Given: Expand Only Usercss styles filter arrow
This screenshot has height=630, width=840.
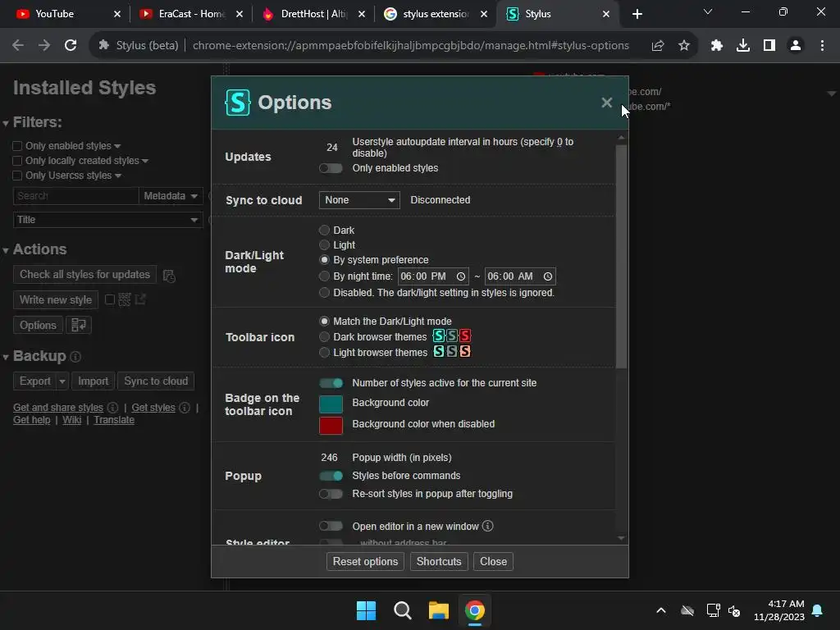Looking at the screenshot, I should [x=118, y=176].
